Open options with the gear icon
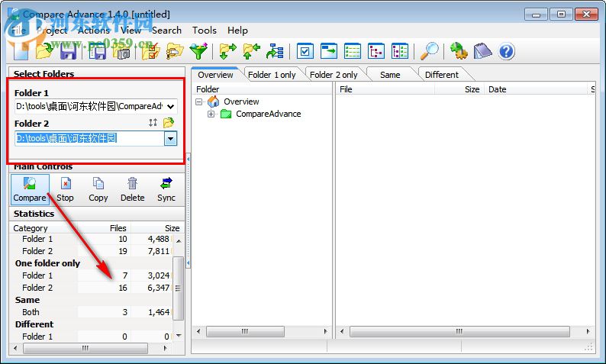This screenshot has height=364, width=606. 459,51
